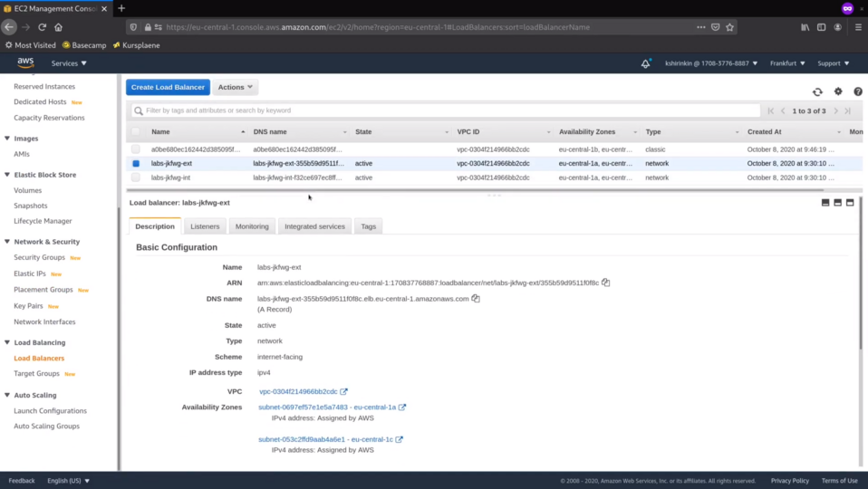Open the Terms of Use link
The height and width of the screenshot is (489, 868).
(x=839, y=481)
